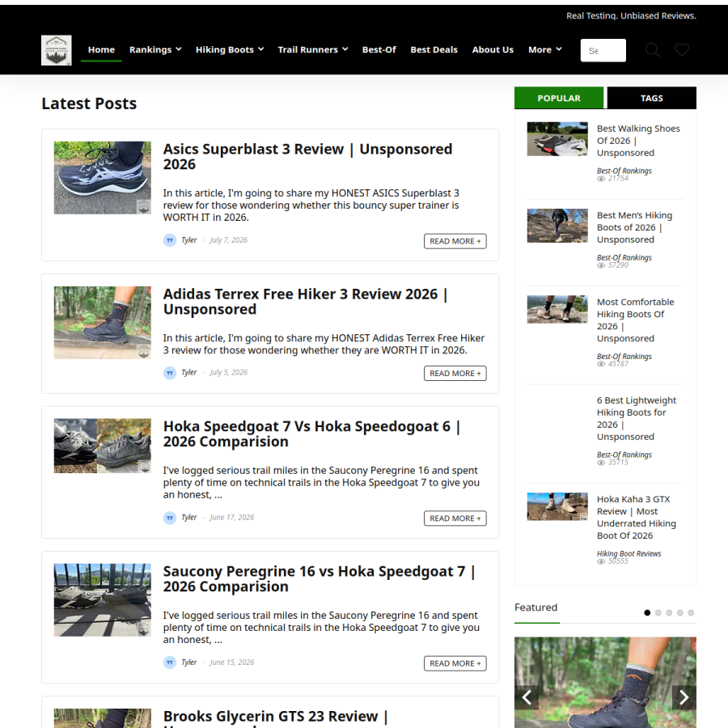Select the fourth Featured carousel dot

point(679,613)
